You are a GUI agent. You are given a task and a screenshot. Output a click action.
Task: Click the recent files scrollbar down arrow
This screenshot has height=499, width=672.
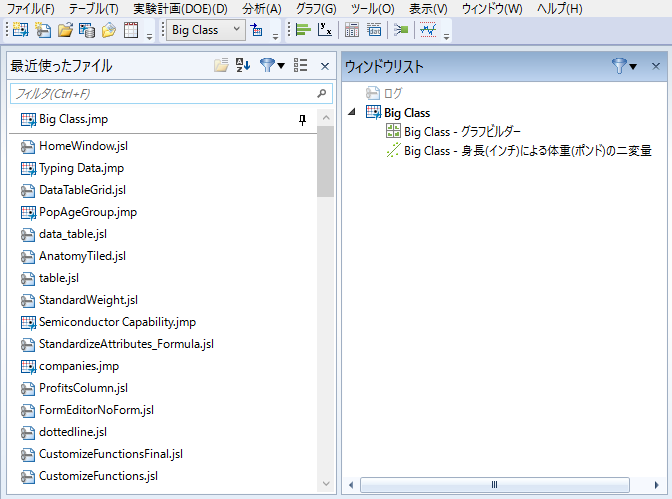pyautogui.click(x=326, y=484)
